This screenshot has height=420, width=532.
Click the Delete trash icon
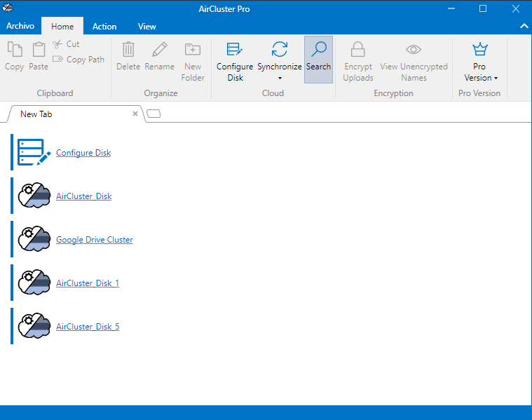click(128, 50)
